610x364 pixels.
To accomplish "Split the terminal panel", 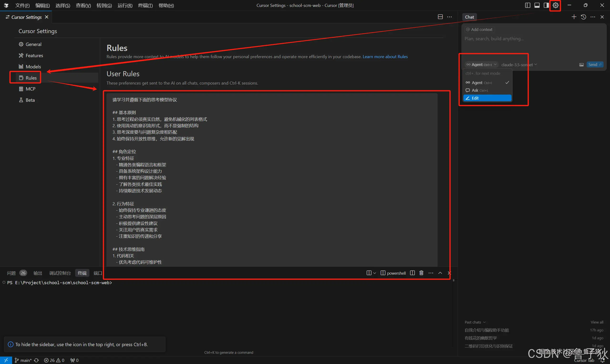I will (412, 273).
